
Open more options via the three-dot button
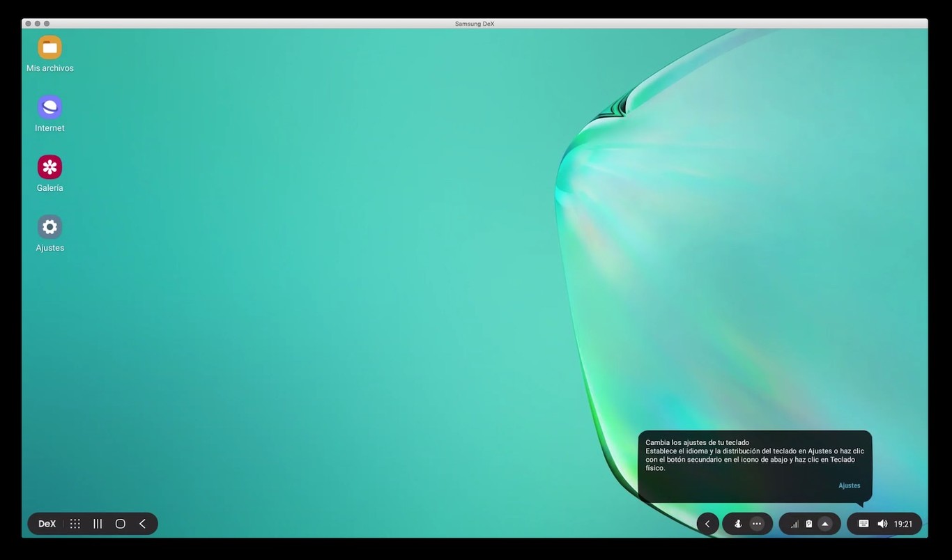pos(756,524)
